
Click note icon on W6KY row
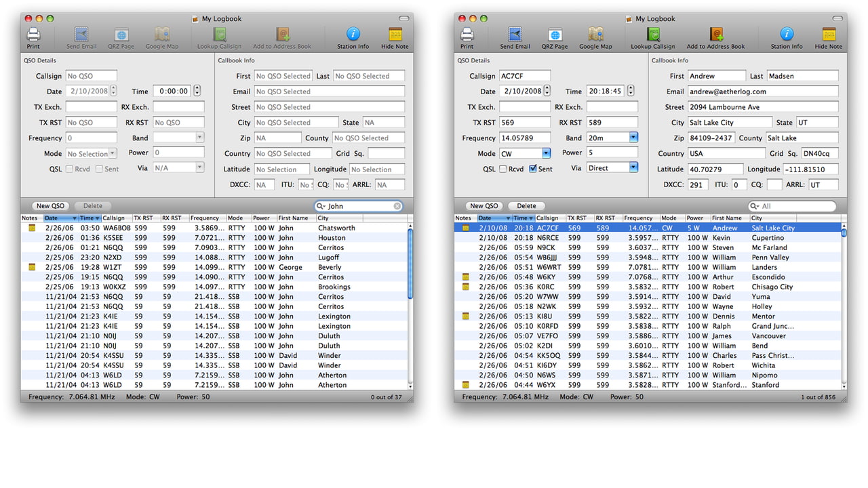pos(465,277)
